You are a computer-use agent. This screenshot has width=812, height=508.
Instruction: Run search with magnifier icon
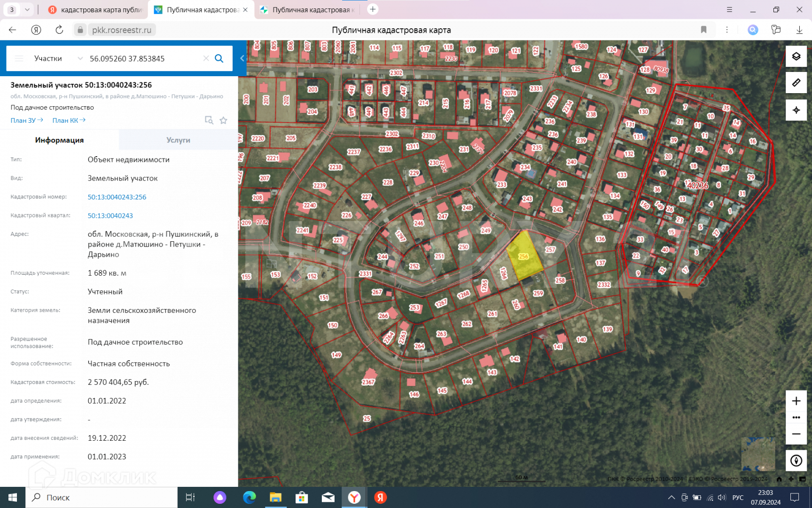click(x=219, y=58)
